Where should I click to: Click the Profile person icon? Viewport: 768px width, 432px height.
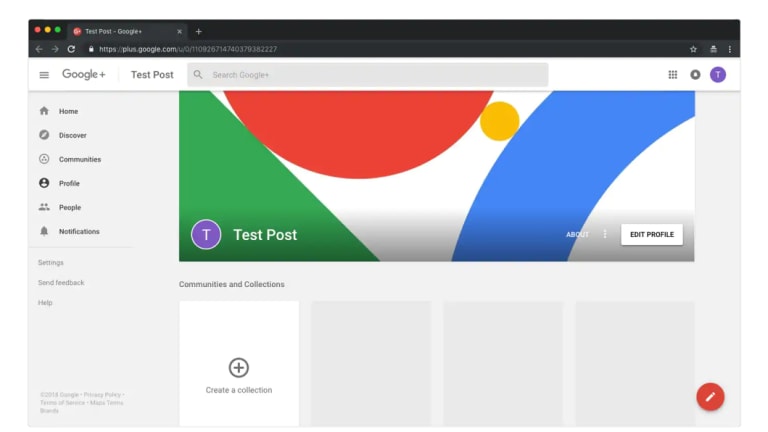[44, 183]
